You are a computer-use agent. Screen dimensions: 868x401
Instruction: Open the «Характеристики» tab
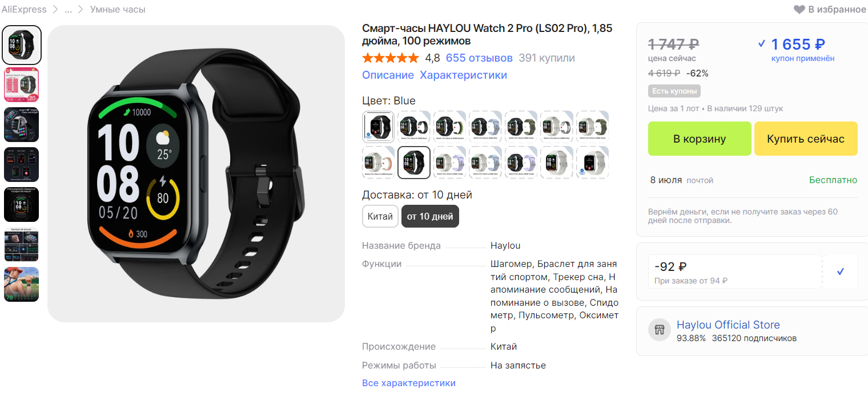[x=463, y=75]
